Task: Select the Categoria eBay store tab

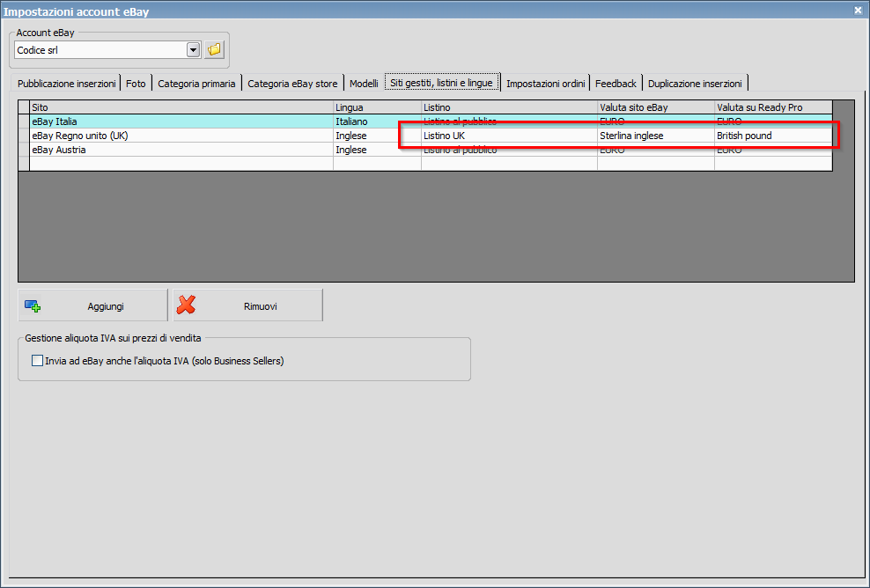Action: click(x=292, y=84)
